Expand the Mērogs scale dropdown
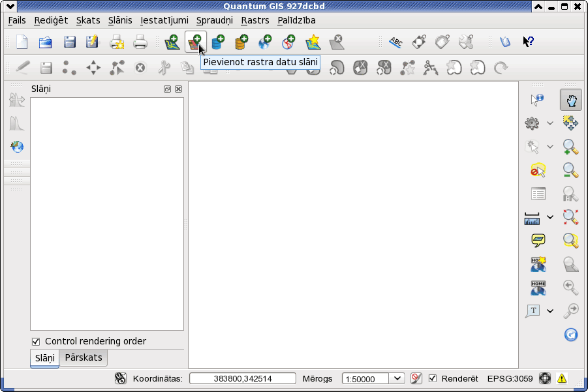The height and width of the screenshot is (392, 588). click(x=397, y=378)
